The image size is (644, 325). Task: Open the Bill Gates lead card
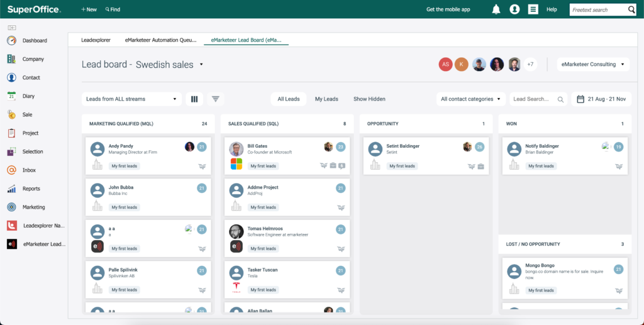click(287, 156)
